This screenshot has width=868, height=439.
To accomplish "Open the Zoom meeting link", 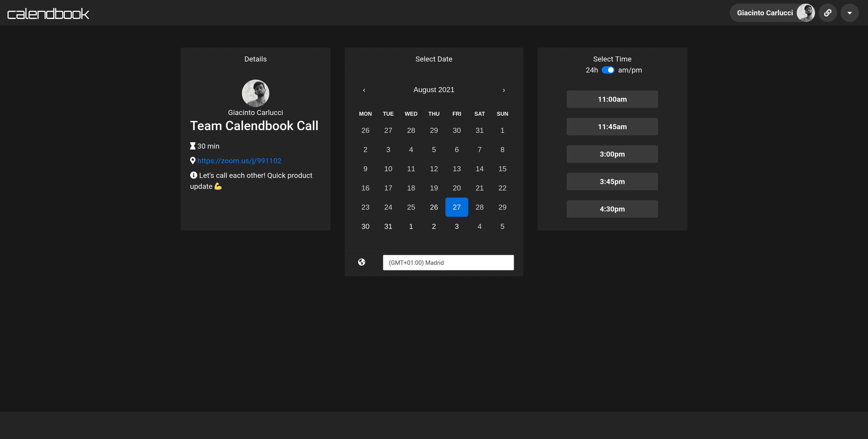I will click(239, 161).
